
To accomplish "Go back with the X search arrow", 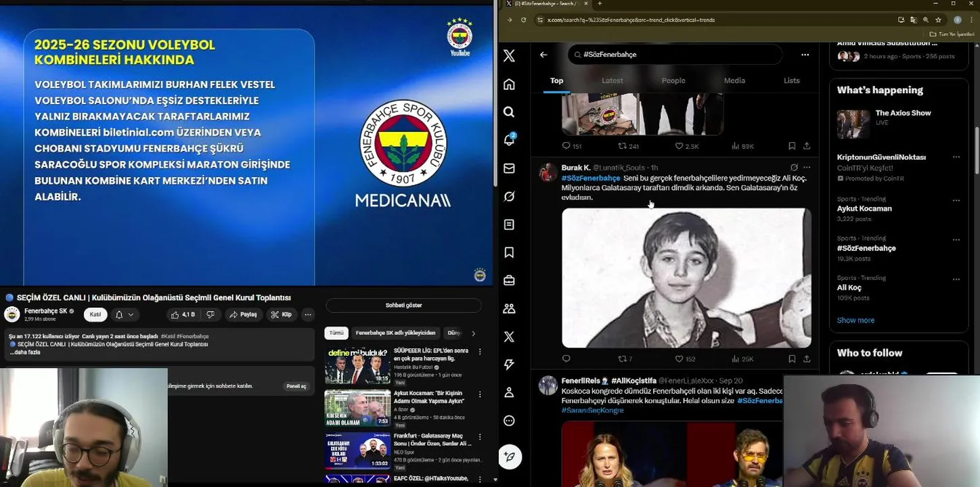I will 543,55.
